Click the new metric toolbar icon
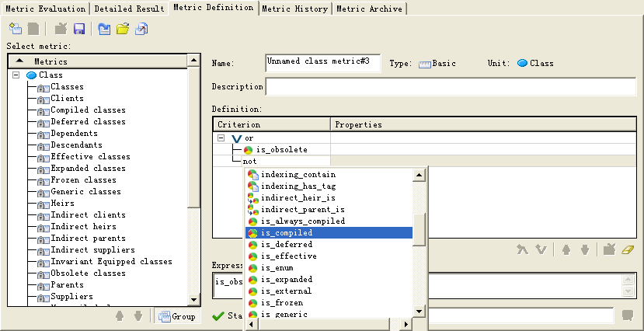Screen dimensions: 644x331 (15, 29)
